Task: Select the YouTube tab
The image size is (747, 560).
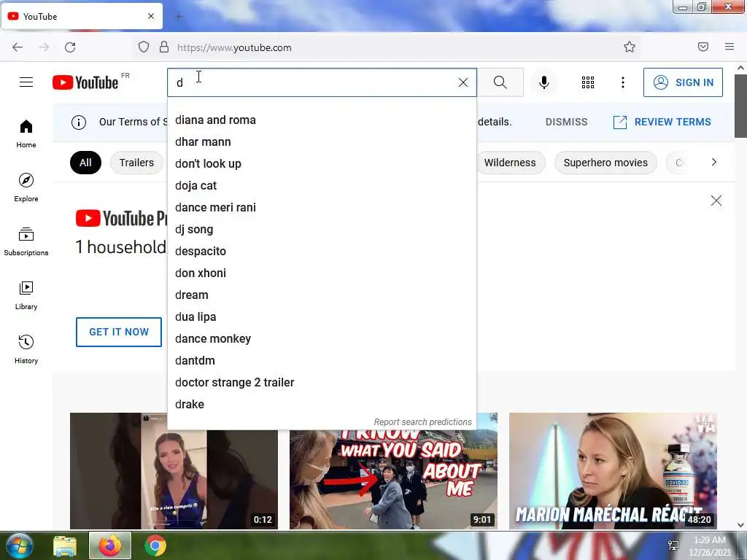Action: click(82, 16)
